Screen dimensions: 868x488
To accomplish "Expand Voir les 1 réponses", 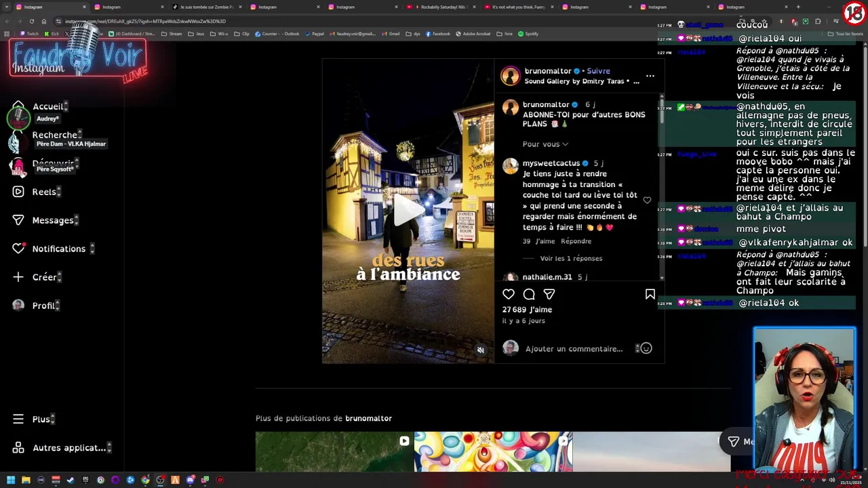I will (x=571, y=258).
